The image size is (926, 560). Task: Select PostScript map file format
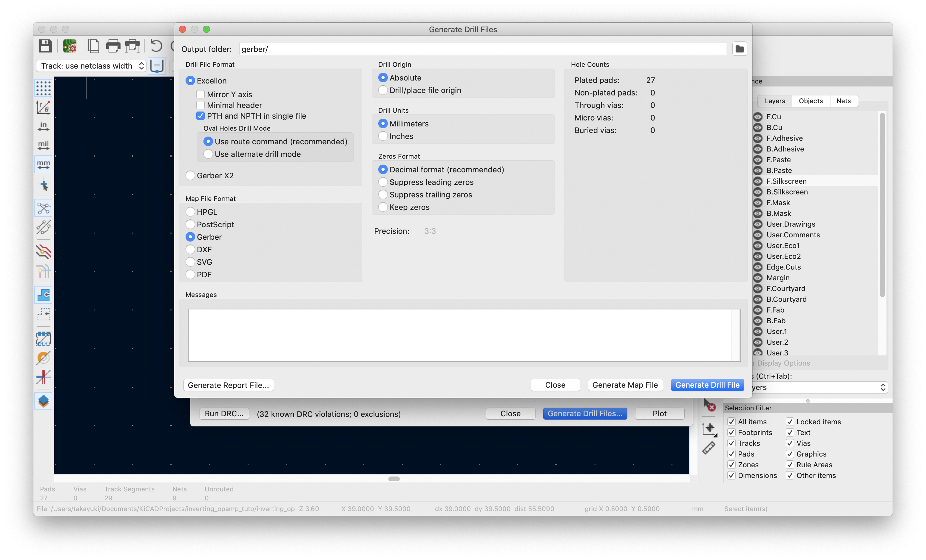(190, 224)
